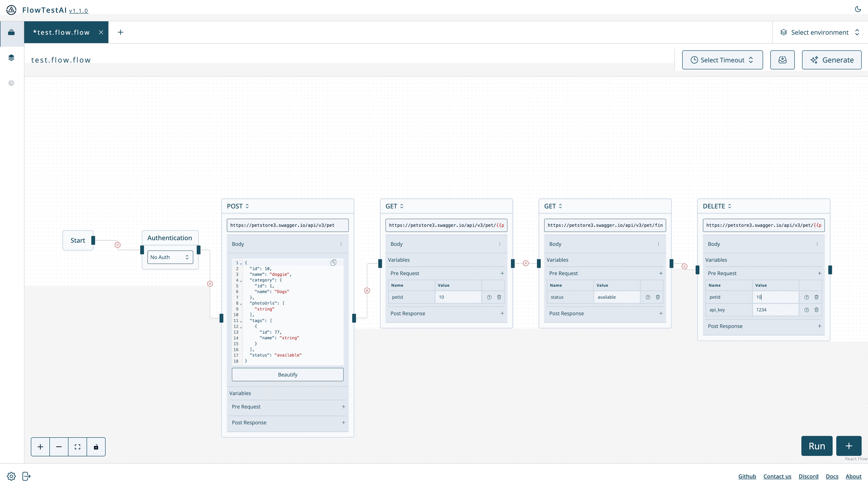
Task: Toggle canvas interactivity lock
Action: click(96, 447)
